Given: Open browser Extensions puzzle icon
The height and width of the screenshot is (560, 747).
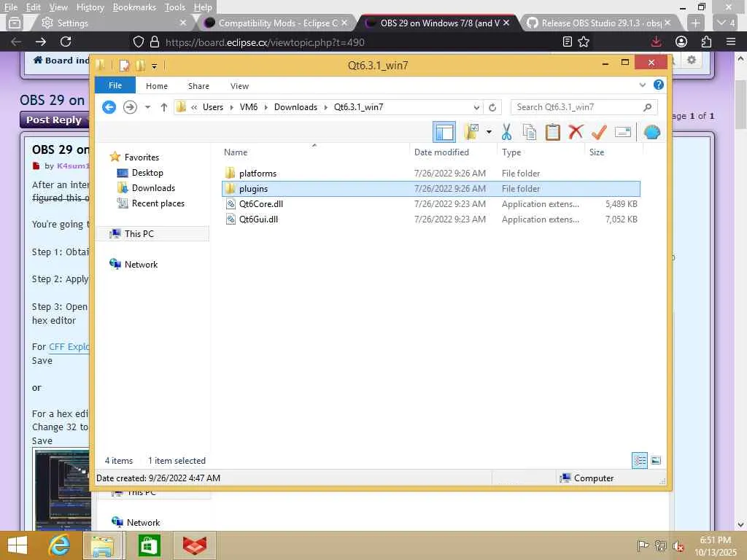Looking at the screenshot, I should click(706, 42).
